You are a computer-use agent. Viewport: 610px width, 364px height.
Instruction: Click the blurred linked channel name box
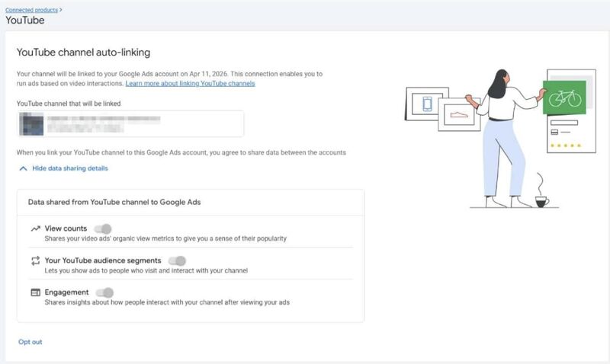130,124
